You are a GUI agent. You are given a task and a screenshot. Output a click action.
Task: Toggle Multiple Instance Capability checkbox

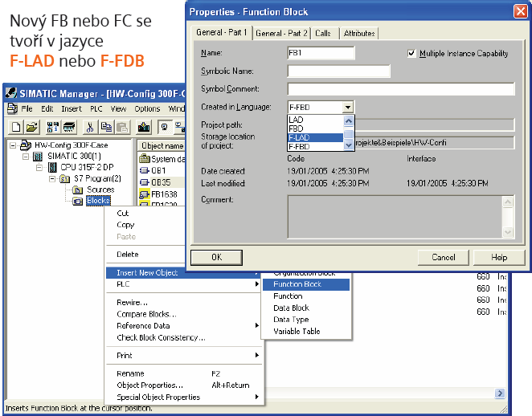click(x=411, y=53)
